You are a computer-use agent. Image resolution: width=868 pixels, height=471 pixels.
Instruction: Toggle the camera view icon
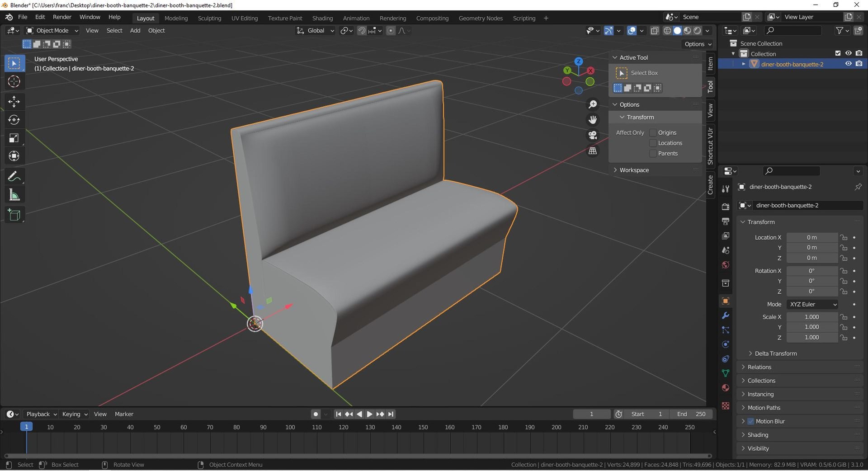(x=592, y=135)
